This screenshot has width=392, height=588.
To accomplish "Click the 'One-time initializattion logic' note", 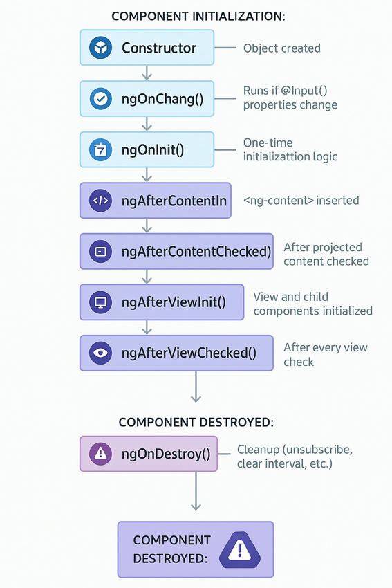I will [x=290, y=149].
